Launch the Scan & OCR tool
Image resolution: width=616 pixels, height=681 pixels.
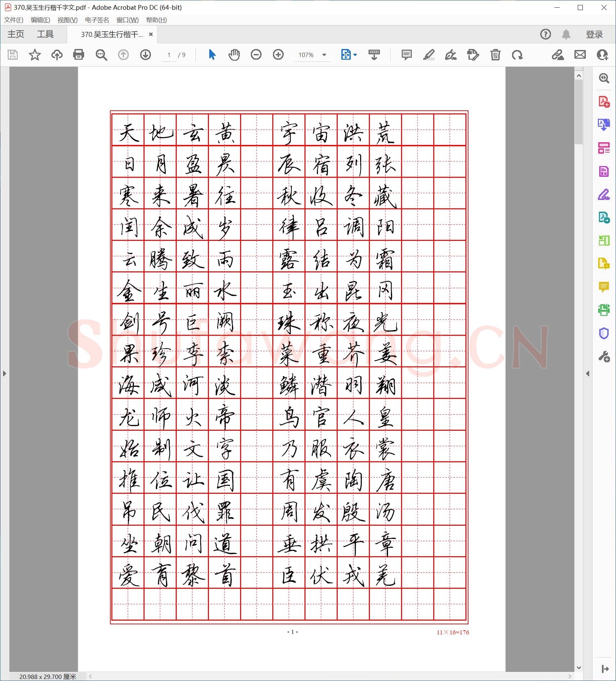(605, 309)
